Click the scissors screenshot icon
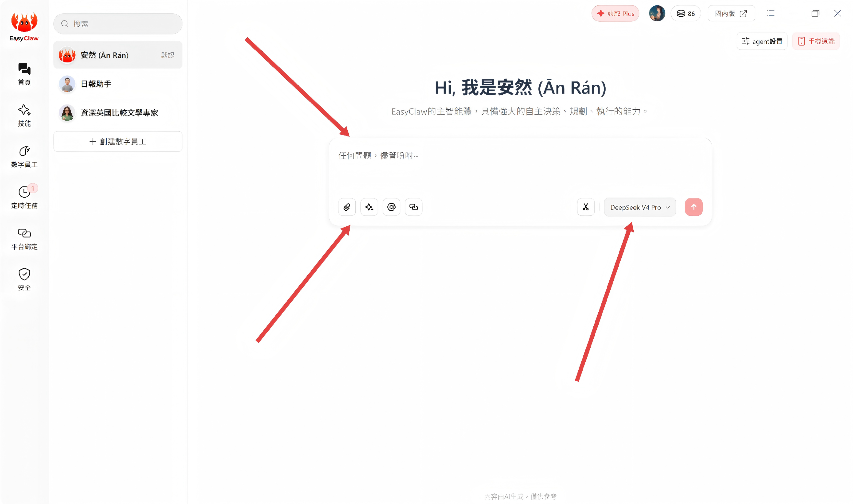 (586, 207)
